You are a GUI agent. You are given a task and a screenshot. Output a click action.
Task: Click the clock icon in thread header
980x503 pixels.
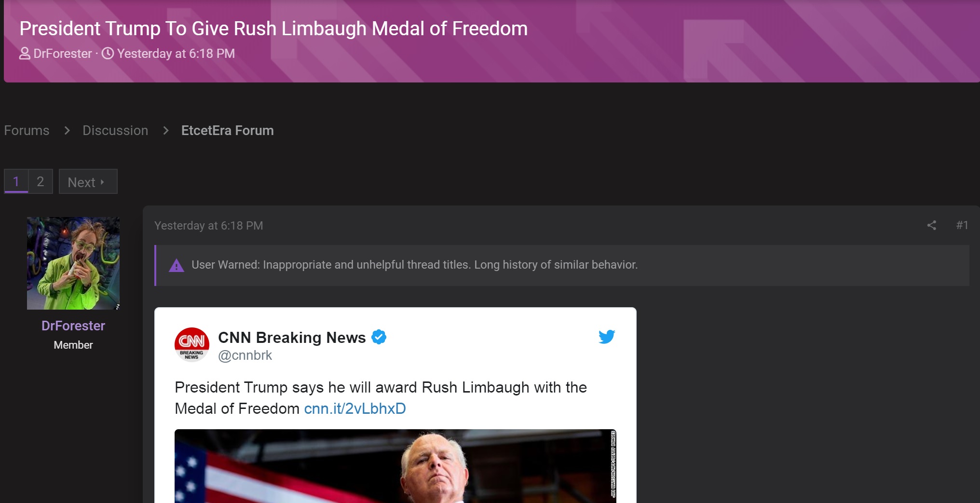(108, 54)
